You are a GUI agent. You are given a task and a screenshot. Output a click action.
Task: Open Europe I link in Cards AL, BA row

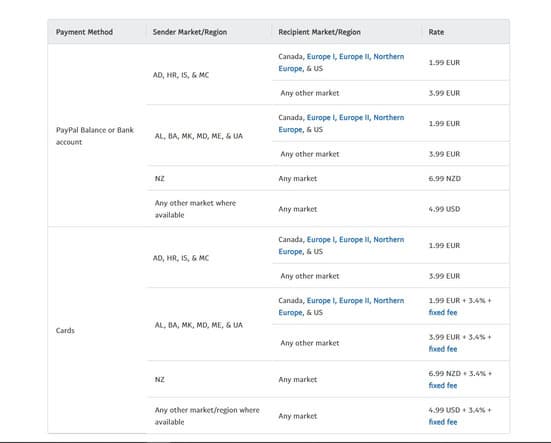[x=321, y=301]
